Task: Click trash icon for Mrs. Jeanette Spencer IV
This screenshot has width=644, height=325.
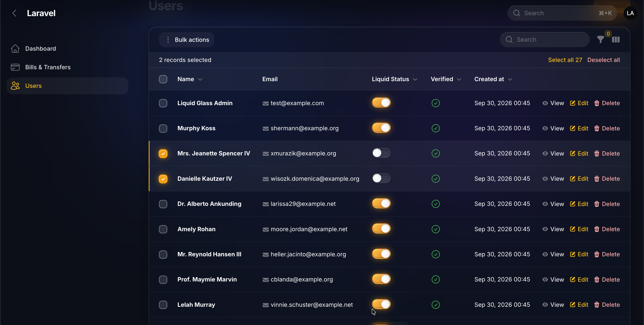Action: click(596, 153)
